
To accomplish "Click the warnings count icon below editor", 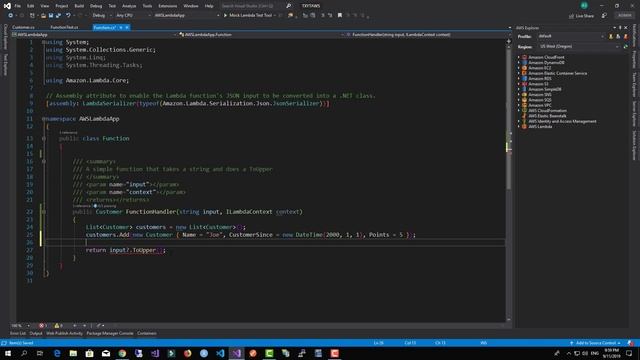I will tap(58, 326).
